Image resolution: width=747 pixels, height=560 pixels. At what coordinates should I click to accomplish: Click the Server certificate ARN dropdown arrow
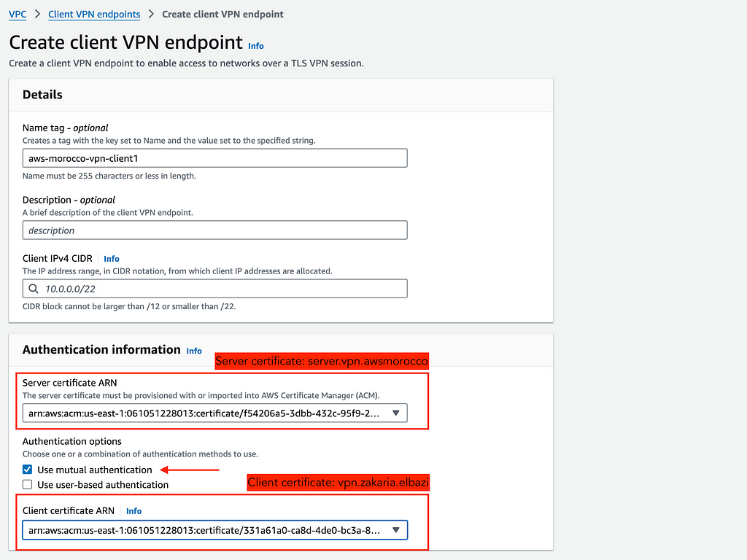[x=396, y=413]
